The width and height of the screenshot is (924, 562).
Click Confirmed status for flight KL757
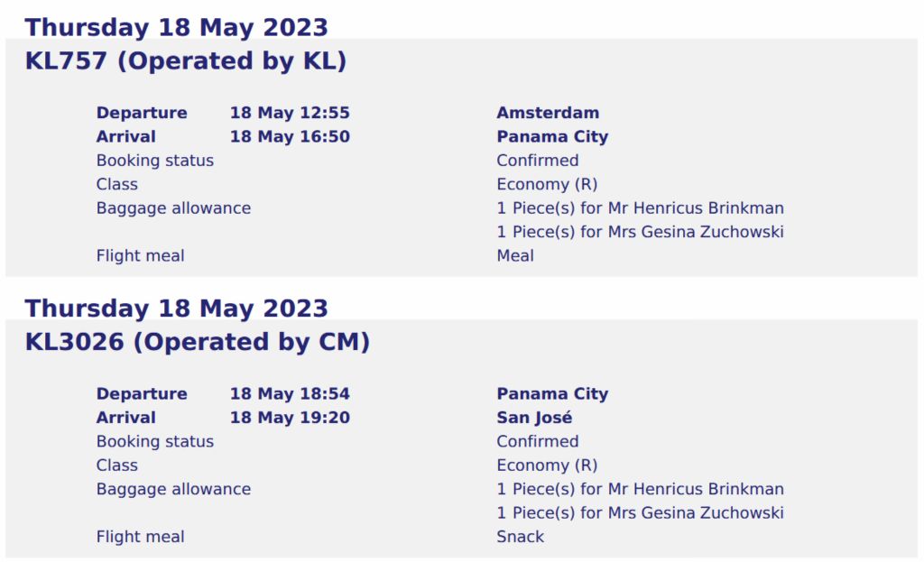click(538, 161)
